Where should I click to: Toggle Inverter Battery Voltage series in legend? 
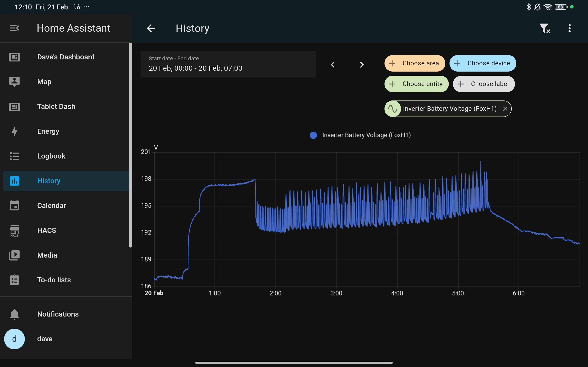360,135
